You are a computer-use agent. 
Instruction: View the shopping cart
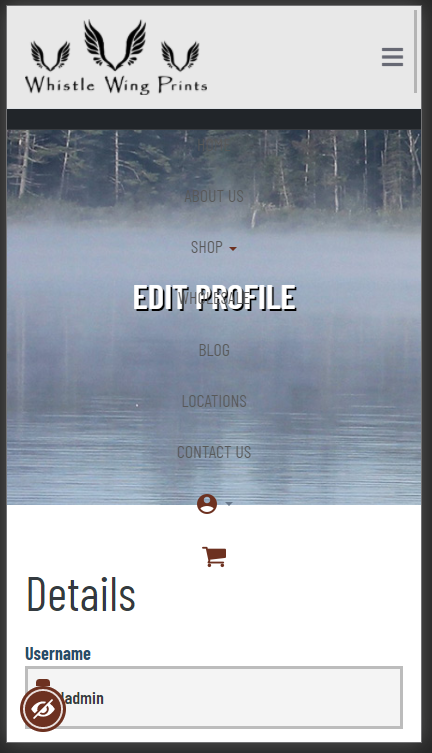(x=214, y=557)
